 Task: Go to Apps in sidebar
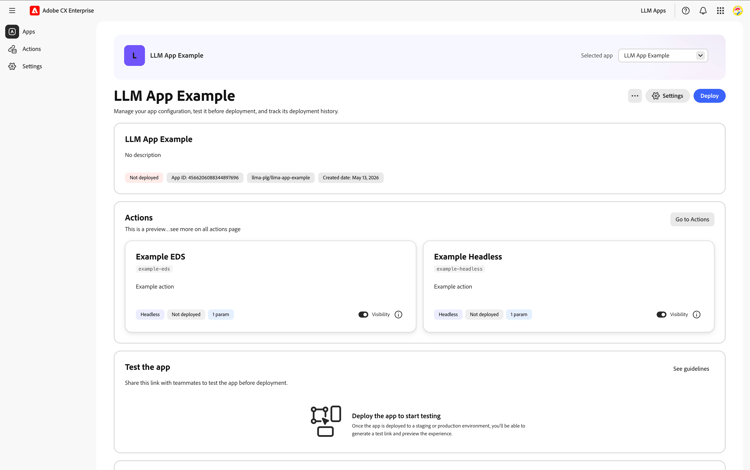click(29, 32)
